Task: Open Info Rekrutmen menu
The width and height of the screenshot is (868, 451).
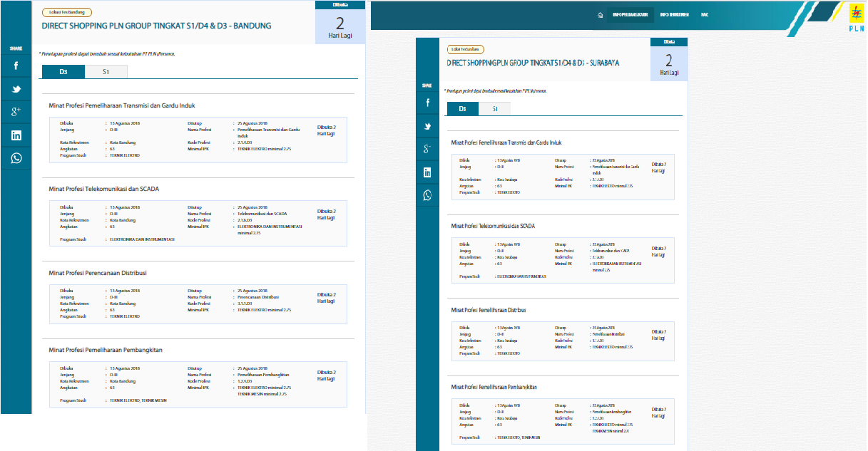Action: click(674, 14)
